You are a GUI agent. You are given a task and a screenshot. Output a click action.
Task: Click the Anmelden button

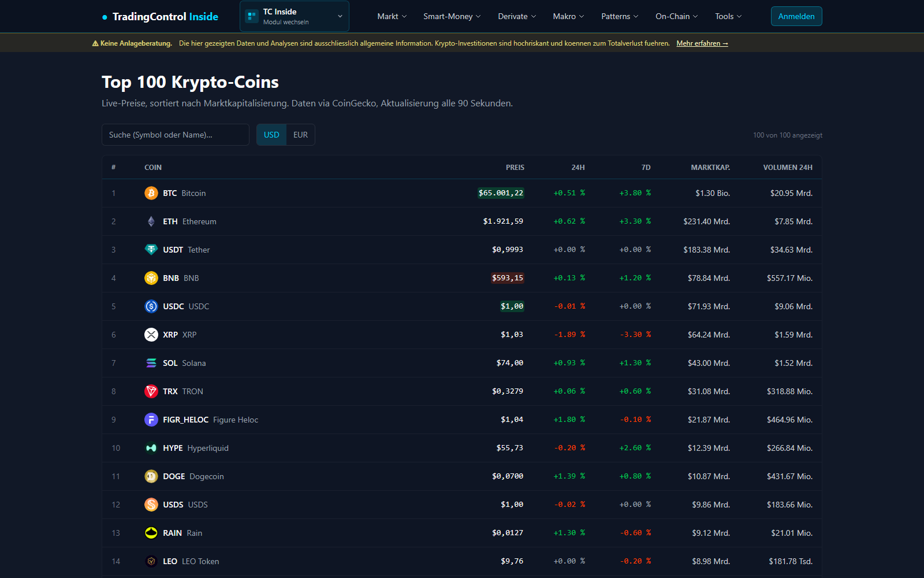point(796,16)
